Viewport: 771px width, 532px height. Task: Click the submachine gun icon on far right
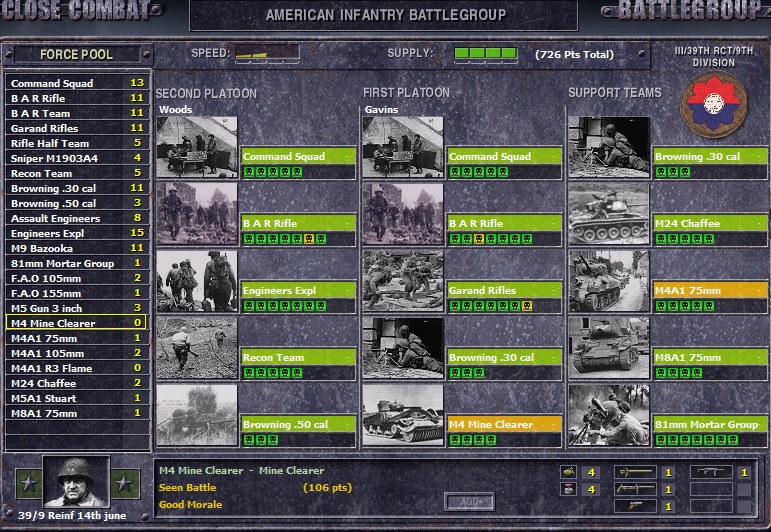pyautogui.click(x=711, y=472)
